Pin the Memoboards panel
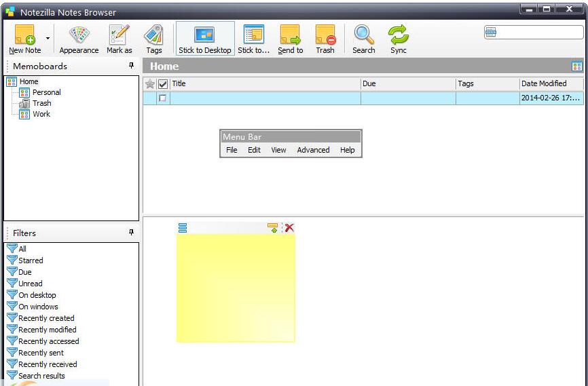This screenshot has height=386, width=588. 131,66
